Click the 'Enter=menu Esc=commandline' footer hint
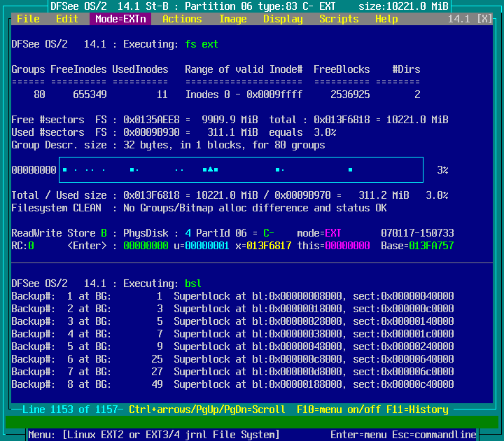This screenshot has width=504, height=441. coord(403,435)
